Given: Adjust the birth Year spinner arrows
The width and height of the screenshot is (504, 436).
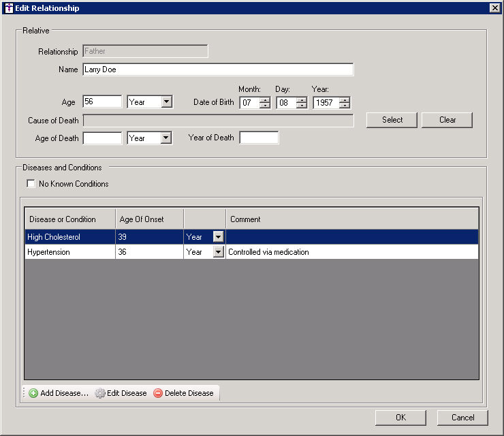Looking at the screenshot, I should (x=344, y=103).
